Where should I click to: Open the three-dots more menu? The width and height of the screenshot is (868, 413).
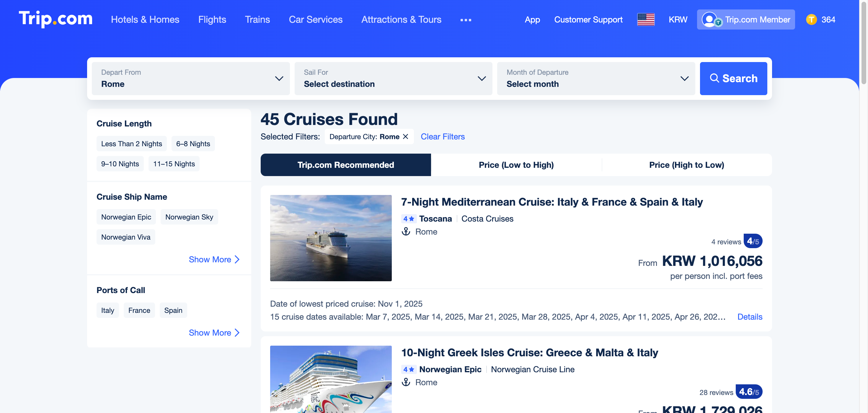(x=466, y=20)
